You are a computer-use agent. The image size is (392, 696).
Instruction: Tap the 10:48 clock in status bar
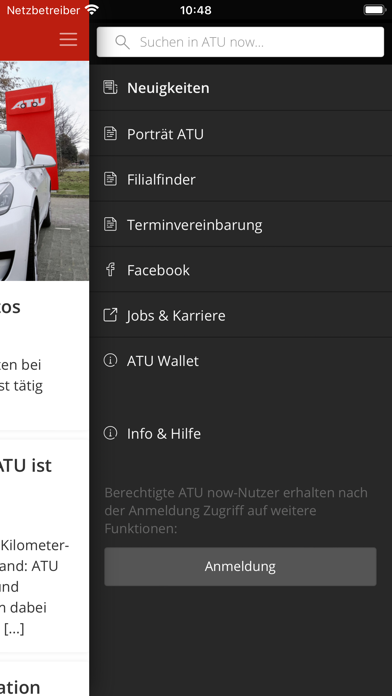pos(196,10)
